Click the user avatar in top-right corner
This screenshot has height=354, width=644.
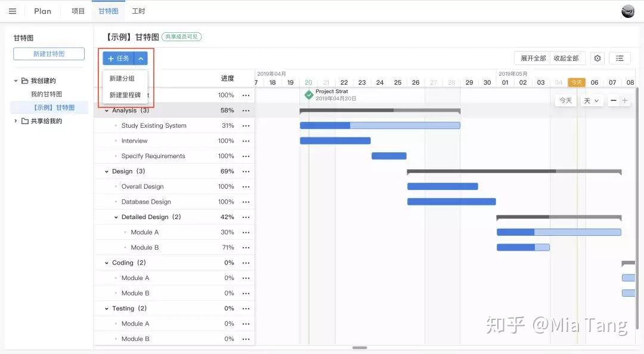pyautogui.click(x=627, y=11)
